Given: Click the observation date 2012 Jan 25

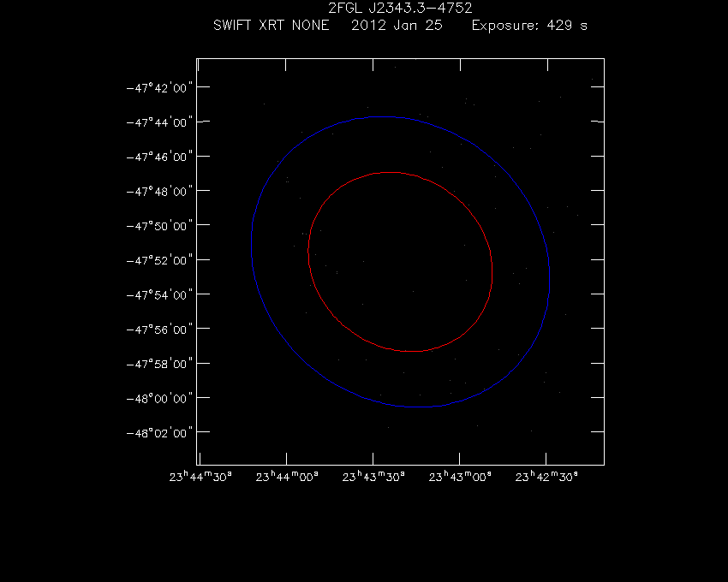Looking at the screenshot, I should (x=397, y=25).
